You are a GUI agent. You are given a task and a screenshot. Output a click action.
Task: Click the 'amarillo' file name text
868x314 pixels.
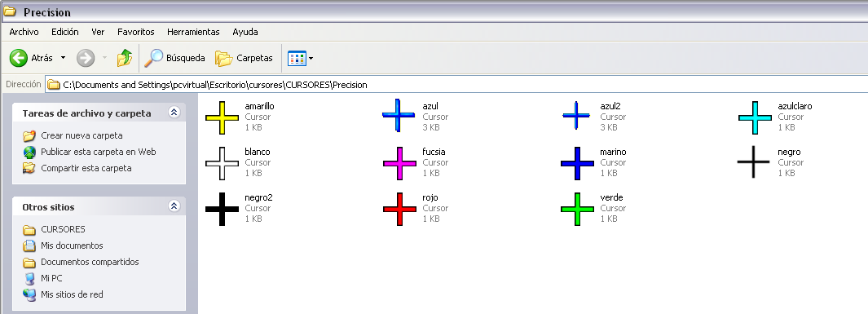(x=259, y=106)
